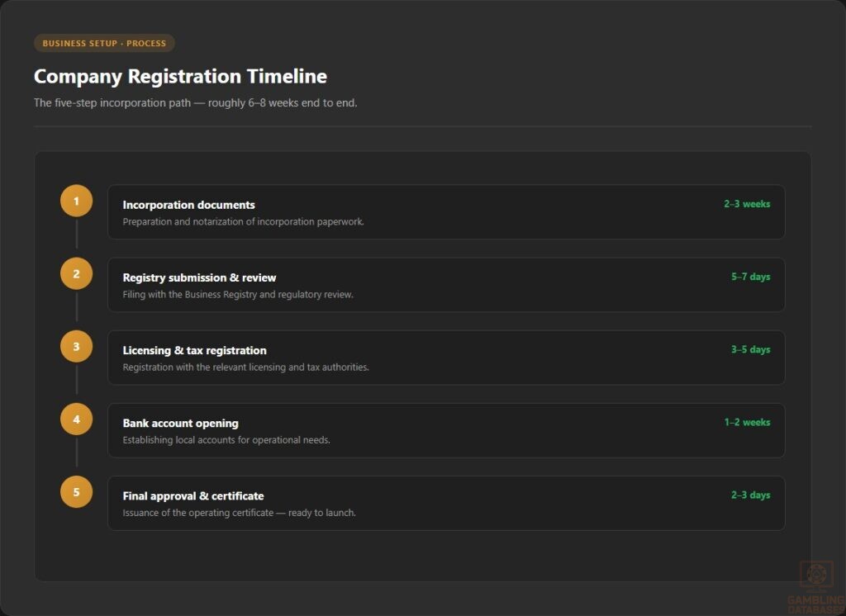Click the step 5 numbered circle
Image resolution: width=846 pixels, height=616 pixels.
tap(76, 492)
